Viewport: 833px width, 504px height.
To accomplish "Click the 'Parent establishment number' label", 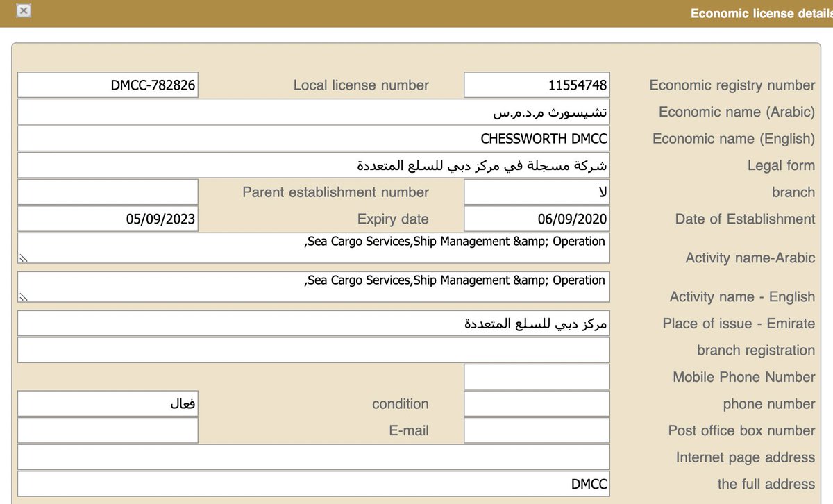I will [x=336, y=192].
